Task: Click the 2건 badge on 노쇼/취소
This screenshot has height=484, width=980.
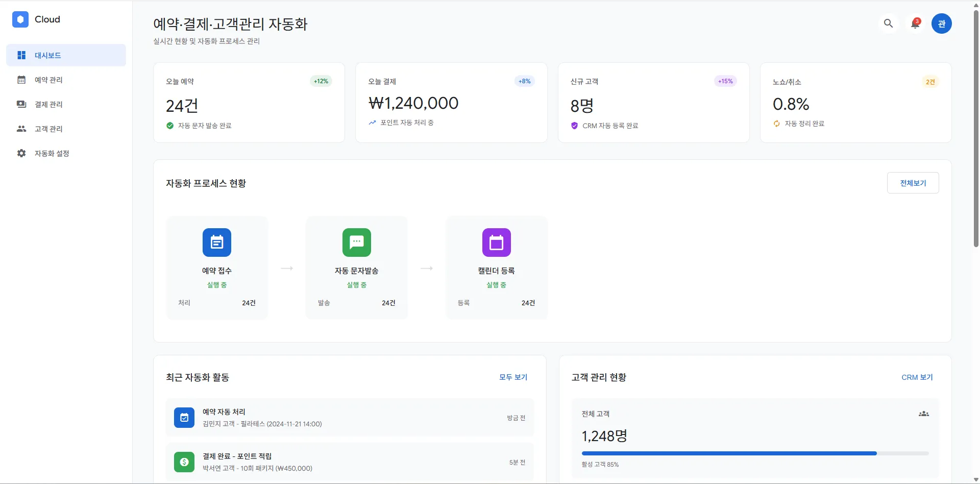Action: click(x=930, y=82)
